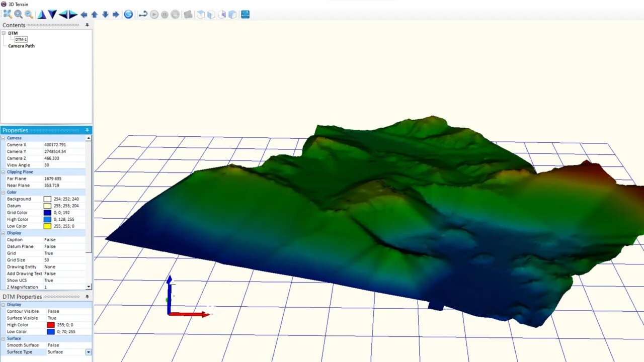
Task: Collapse the Display group in Properties panel
Action: tap(3, 233)
